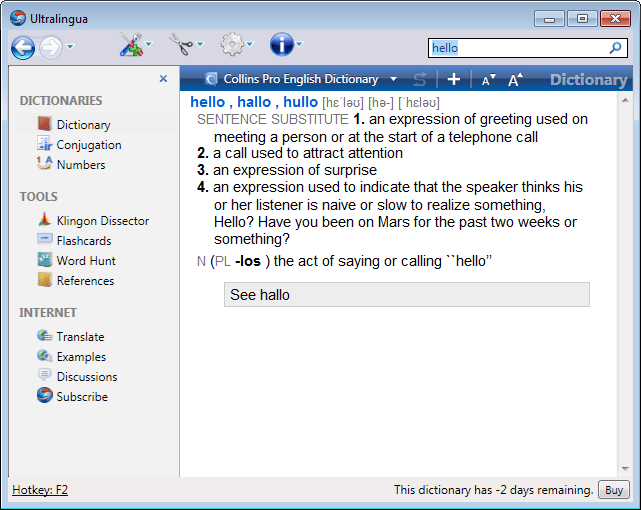Click the See hallo cross-reference box
This screenshot has height=510, width=641.
tap(407, 294)
